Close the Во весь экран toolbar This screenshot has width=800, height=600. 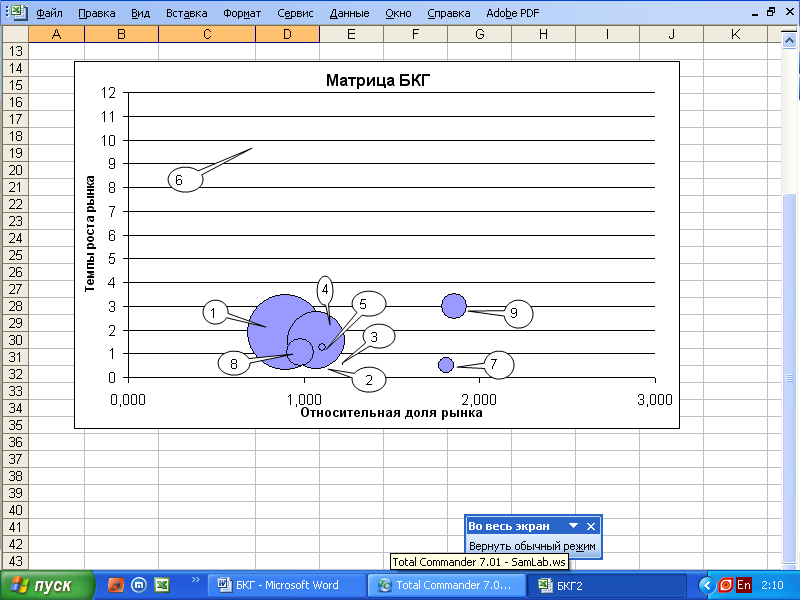(591, 526)
